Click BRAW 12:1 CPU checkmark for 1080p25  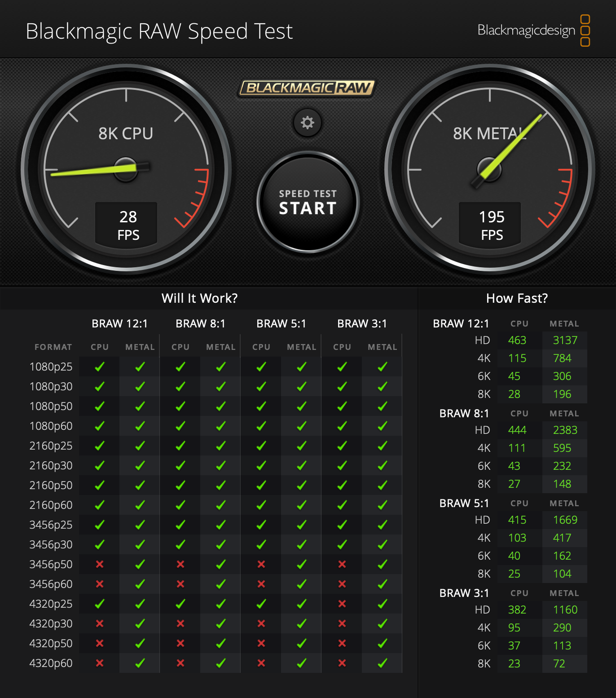point(100,367)
